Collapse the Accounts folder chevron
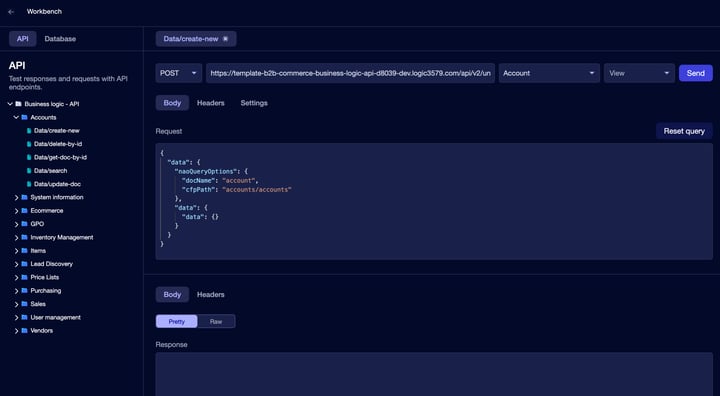 point(16,118)
